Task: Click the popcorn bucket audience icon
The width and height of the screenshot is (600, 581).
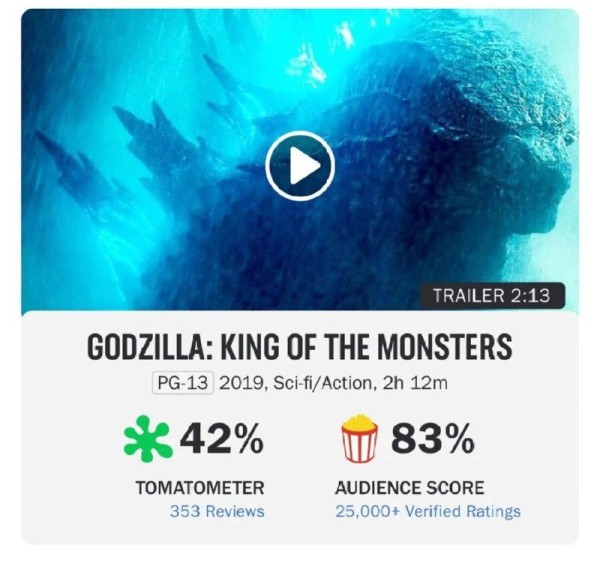Action: [x=360, y=438]
